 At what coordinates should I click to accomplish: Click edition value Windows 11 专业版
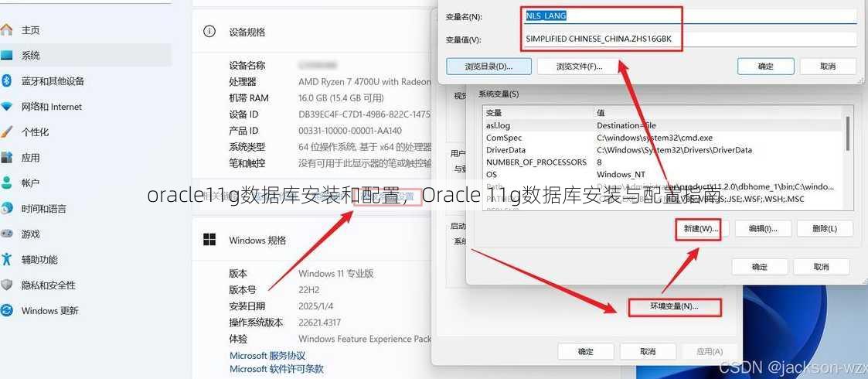tap(336, 273)
